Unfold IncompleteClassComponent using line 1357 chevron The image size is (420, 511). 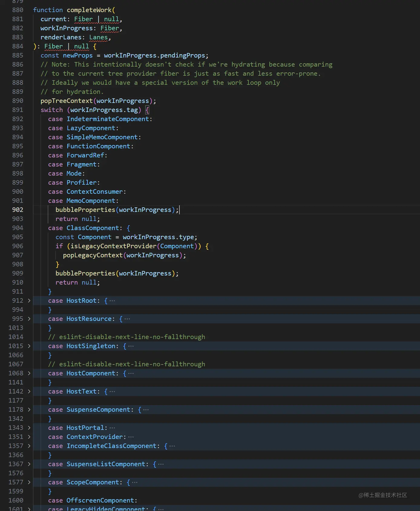[x=29, y=446]
